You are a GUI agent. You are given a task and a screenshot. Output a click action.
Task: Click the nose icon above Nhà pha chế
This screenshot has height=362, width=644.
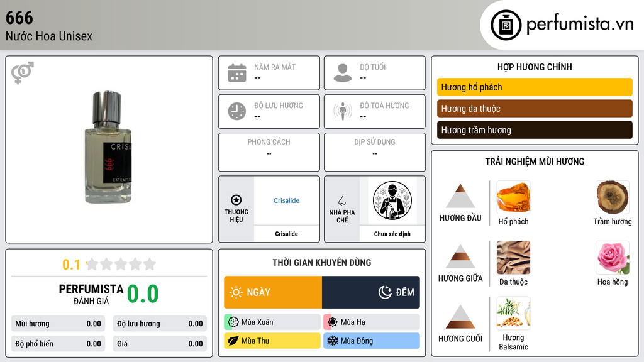341,200
